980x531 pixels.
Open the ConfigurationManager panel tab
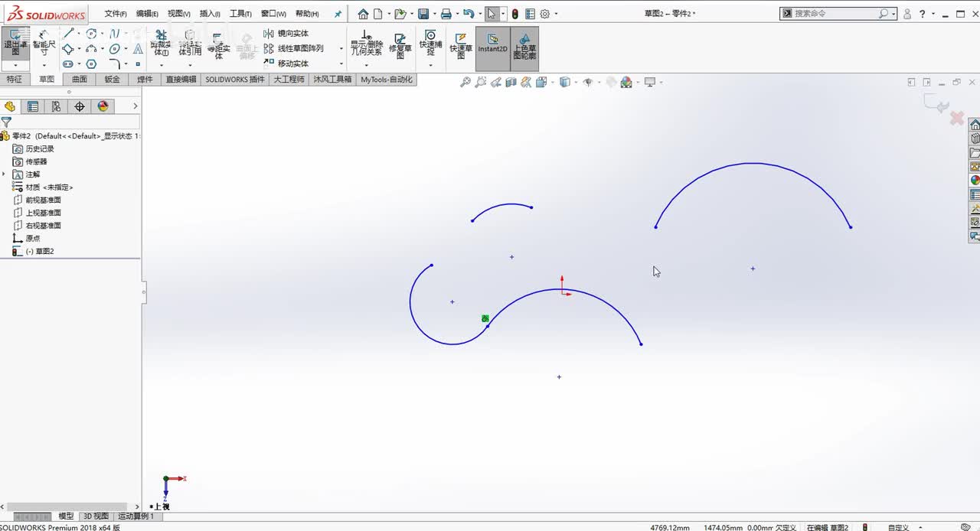coord(56,106)
